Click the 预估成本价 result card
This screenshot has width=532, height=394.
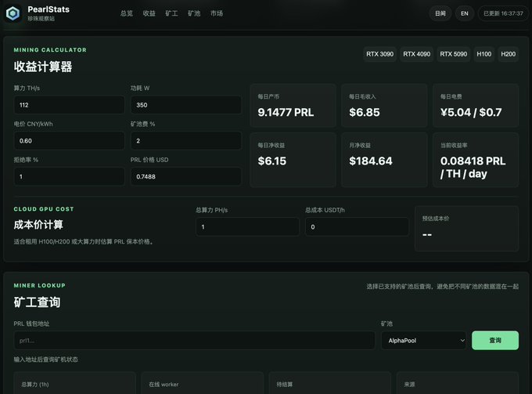tap(466, 229)
